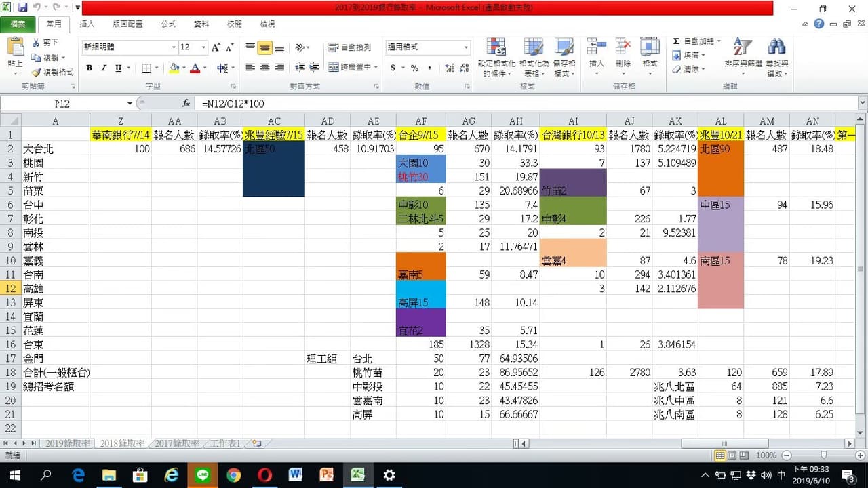Screen dimensions: 868x488
Task: Open the 檔案 File tab
Action: tap(18, 24)
